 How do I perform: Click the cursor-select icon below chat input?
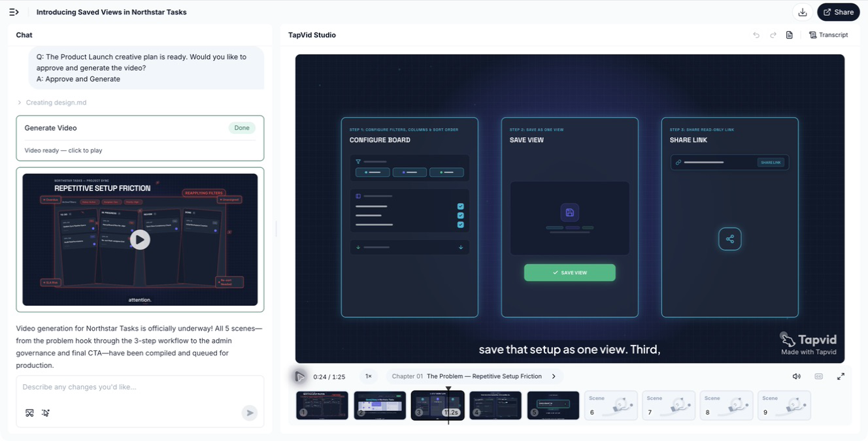pos(46,413)
